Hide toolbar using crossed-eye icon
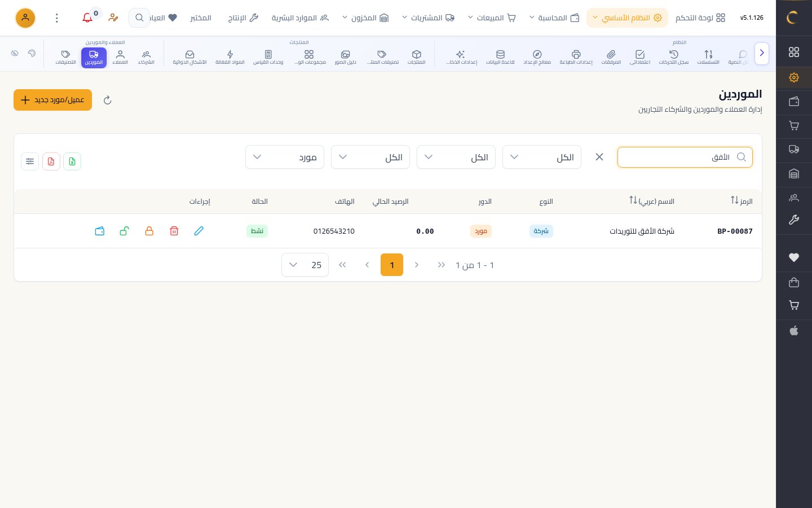The height and width of the screenshot is (508, 812). 15,53
